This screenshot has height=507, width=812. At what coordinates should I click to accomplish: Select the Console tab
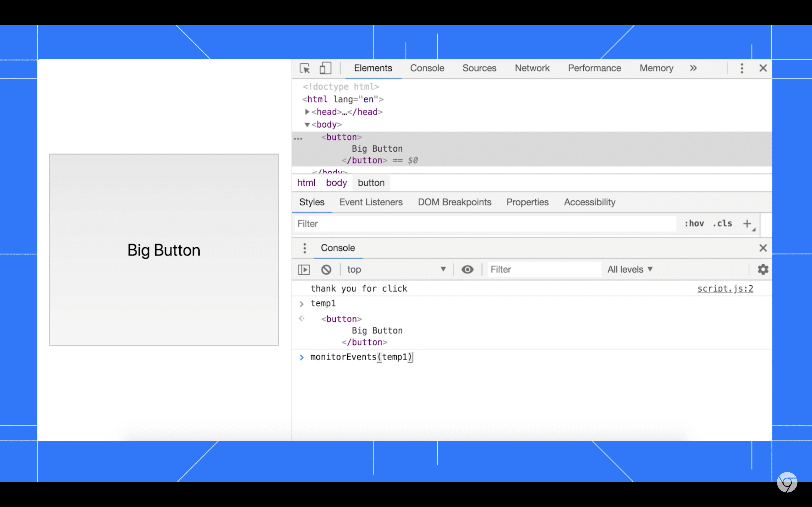click(x=427, y=68)
